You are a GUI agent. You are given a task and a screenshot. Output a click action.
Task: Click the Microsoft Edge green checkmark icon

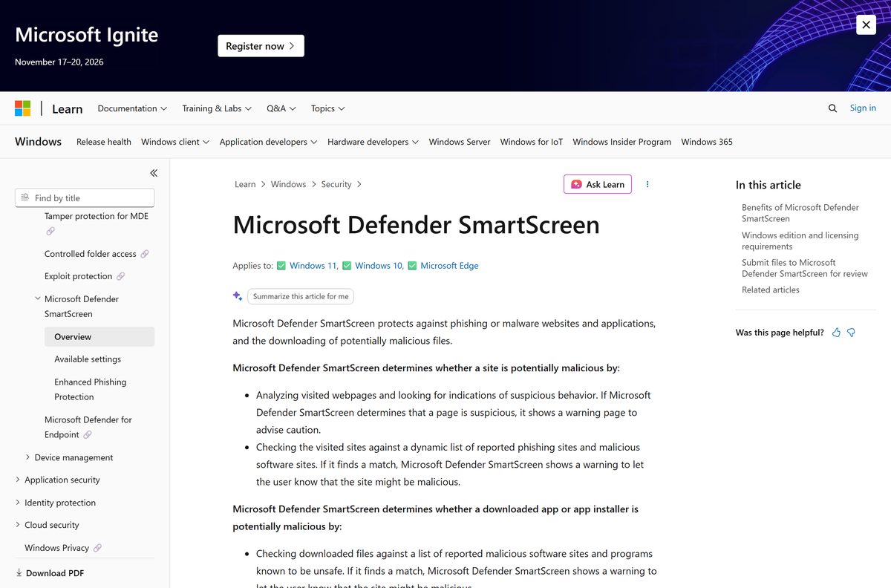click(412, 266)
